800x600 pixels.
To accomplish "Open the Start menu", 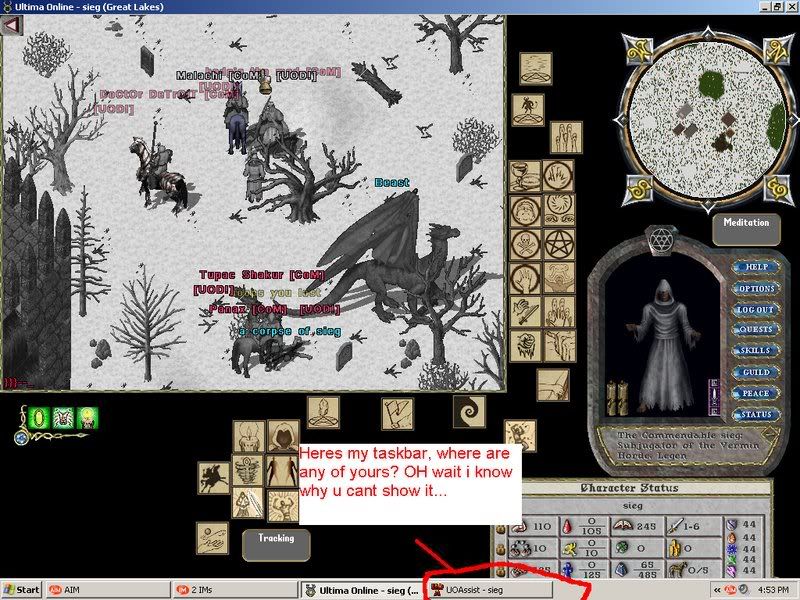I will click(x=20, y=590).
